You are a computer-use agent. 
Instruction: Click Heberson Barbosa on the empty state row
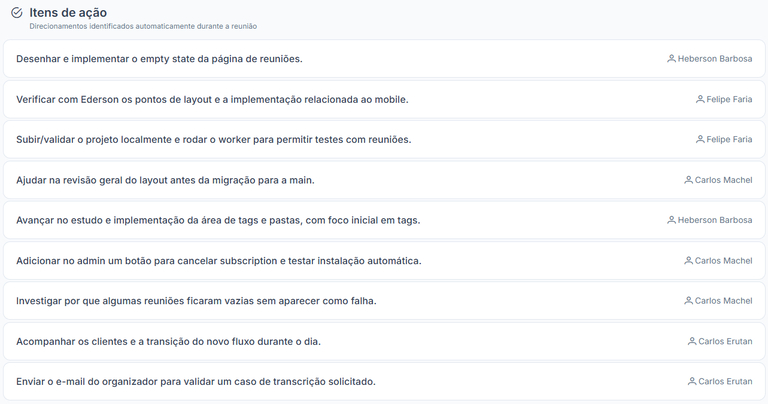(715, 59)
